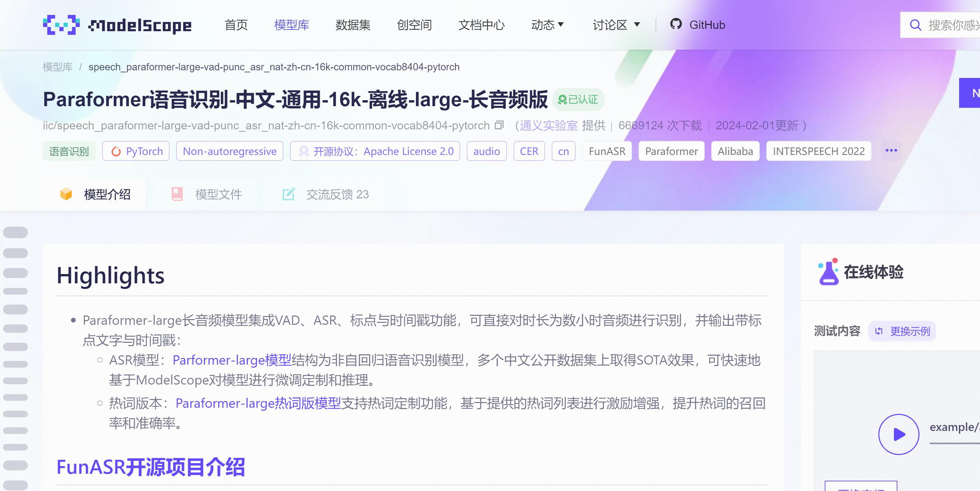Open 数据集 in navigation
The width and height of the screenshot is (980, 491).
[x=353, y=25]
